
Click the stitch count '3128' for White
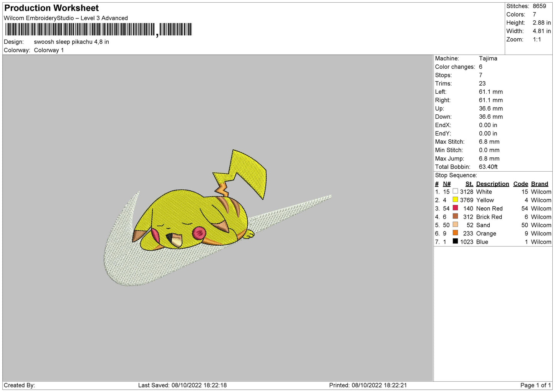[x=467, y=192]
